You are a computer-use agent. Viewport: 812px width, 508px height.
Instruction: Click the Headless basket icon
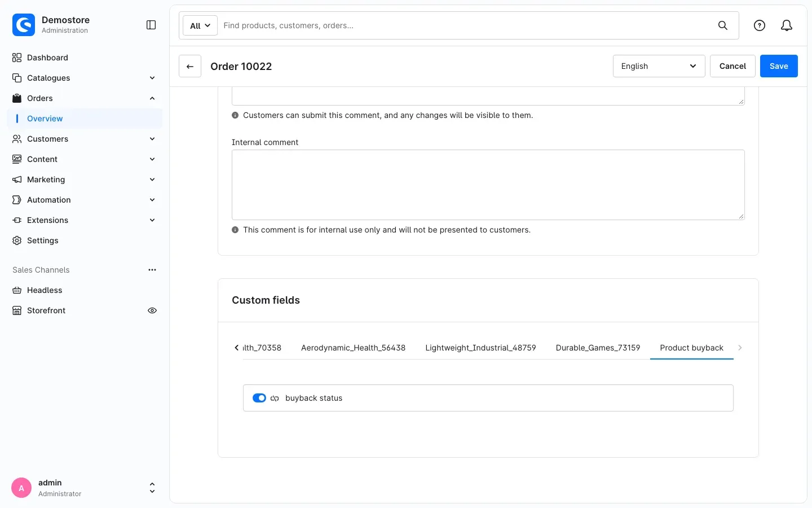point(17,290)
